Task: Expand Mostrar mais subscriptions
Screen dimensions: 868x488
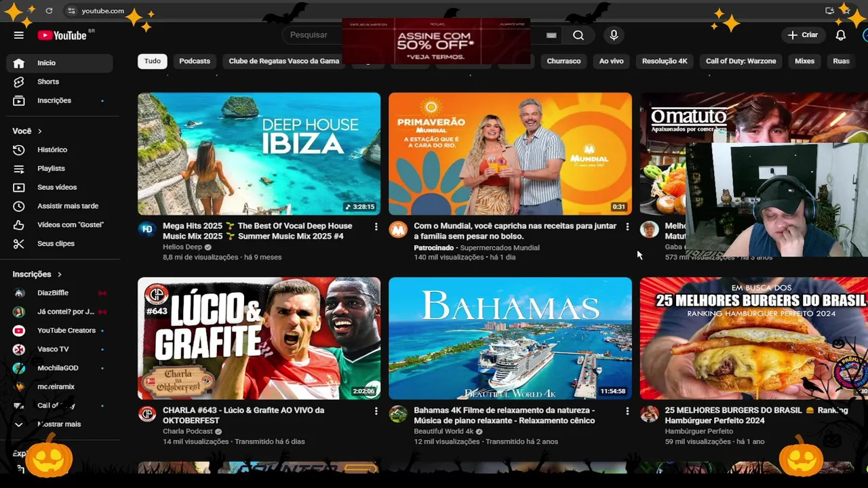Action: pyautogui.click(x=60, y=424)
